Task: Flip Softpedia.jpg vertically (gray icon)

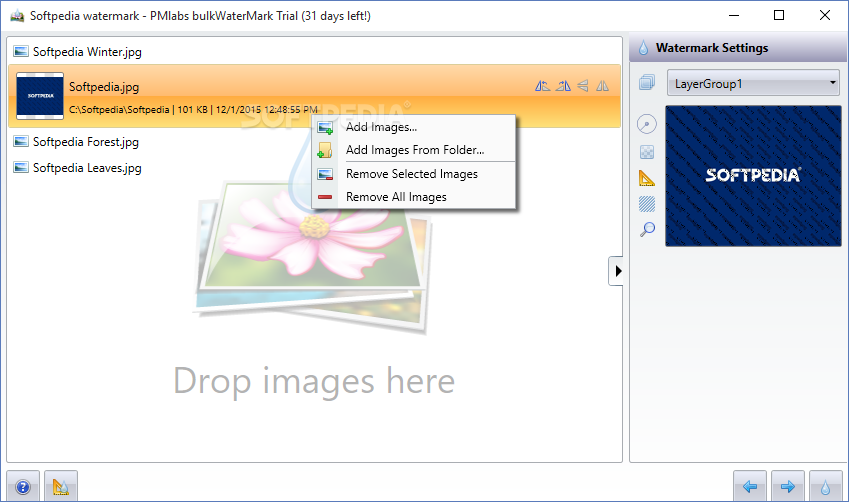Action: coord(583,86)
